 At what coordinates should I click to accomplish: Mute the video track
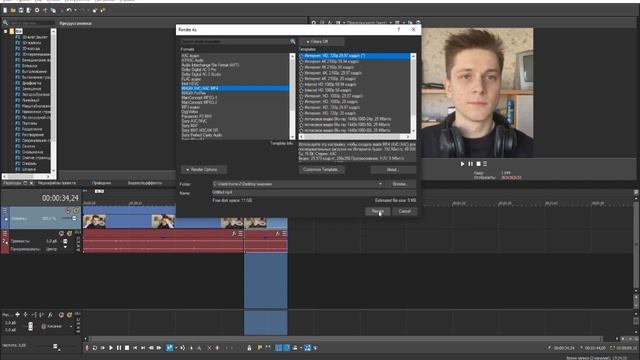point(68,211)
